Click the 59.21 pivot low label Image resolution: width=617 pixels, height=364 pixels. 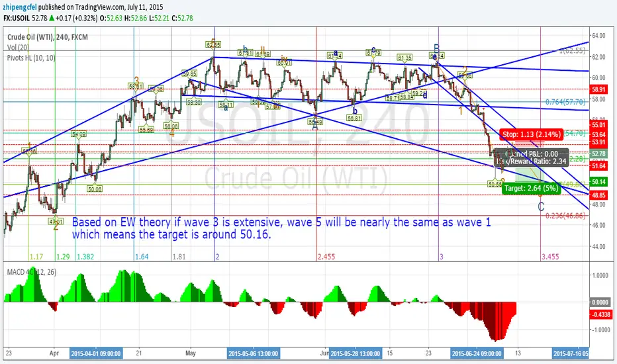(420, 93)
